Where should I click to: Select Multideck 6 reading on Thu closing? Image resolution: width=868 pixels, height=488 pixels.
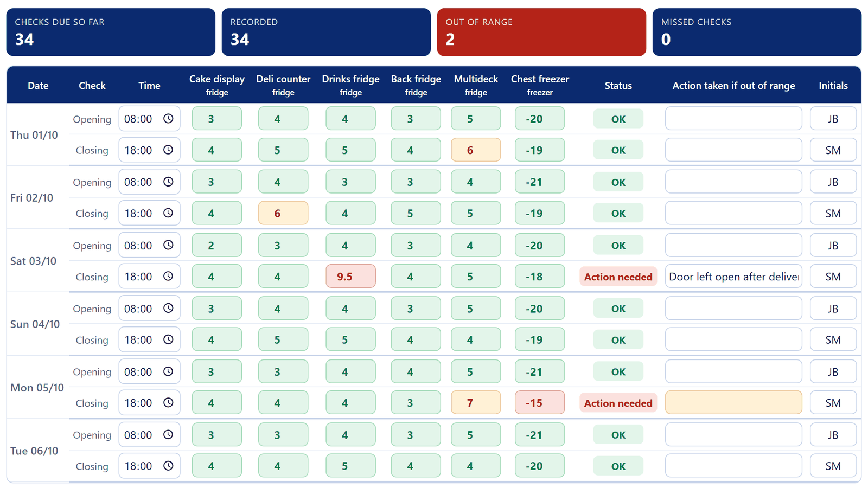(476, 150)
